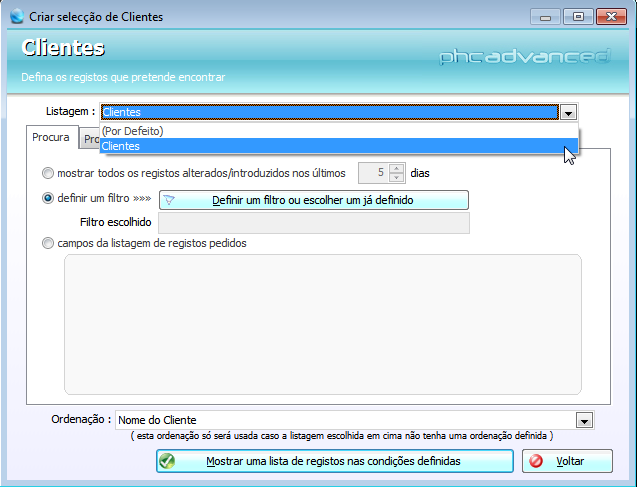
Task: Close the Criar selecção de Clientes window
Action: 611,17
